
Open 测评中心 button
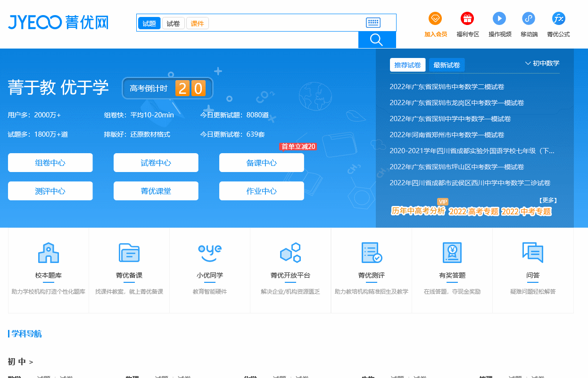(x=50, y=191)
